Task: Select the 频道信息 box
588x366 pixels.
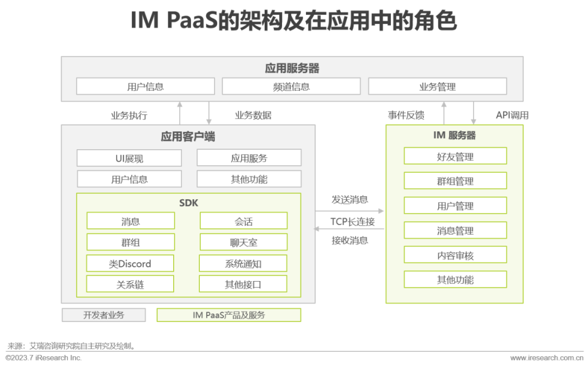Action: pyautogui.click(x=291, y=86)
